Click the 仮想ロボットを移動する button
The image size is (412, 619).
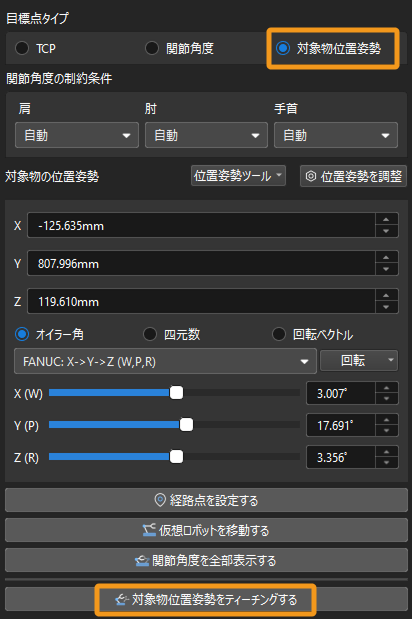[206, 530]
